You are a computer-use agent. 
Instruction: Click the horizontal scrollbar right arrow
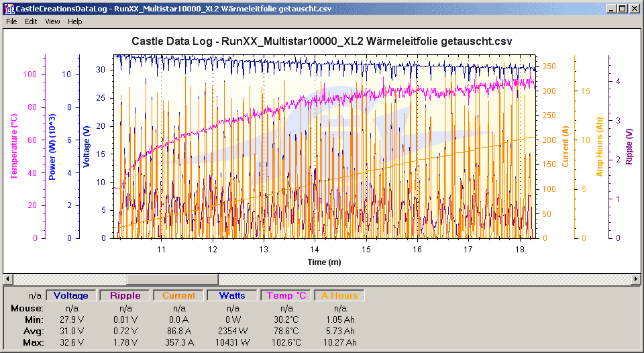[x=636, y=279]
